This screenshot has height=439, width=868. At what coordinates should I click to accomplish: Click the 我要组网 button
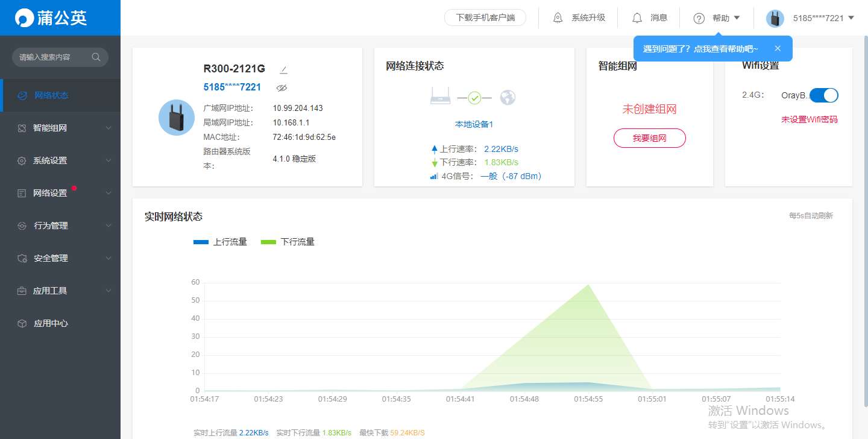point(649,138)
